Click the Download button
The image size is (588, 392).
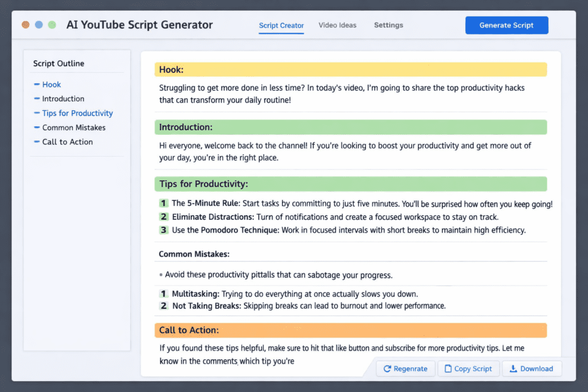tap(532, 368)
